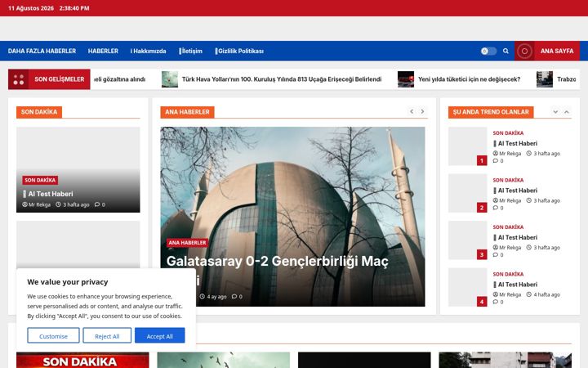Show previous slide in ANA HABERLER
This screenshot has height=368, width=588.
412,111
